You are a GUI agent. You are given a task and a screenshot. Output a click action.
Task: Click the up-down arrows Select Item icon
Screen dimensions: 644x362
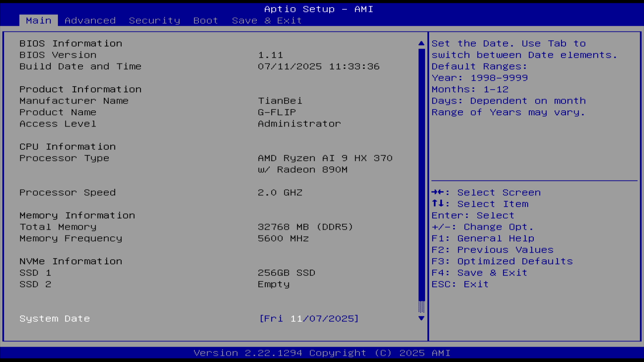(x=438, y=203)
